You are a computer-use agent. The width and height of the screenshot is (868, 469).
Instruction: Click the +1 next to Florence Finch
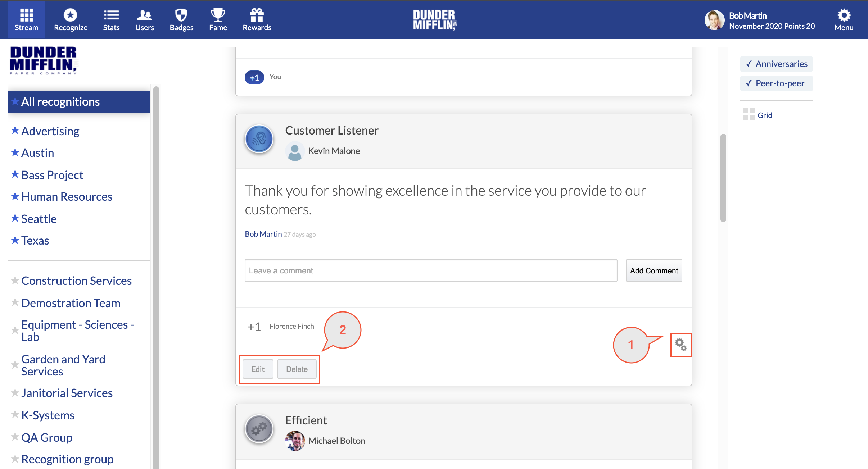[x=254, y=327]
